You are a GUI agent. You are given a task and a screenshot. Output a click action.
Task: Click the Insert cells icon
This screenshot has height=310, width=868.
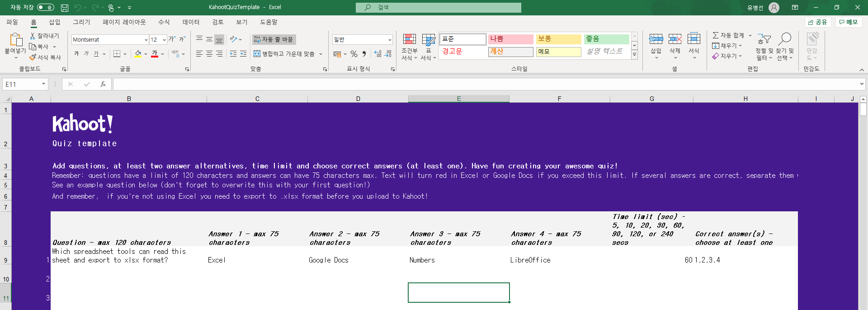pyautogui.click(x=656, y=39)
